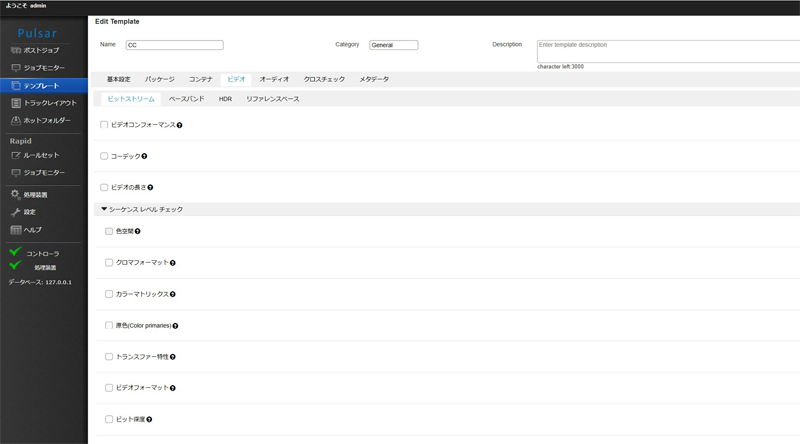The image size is (800, 444).
Task: Click the コントローラ status label
Action: tap(43, 254)
